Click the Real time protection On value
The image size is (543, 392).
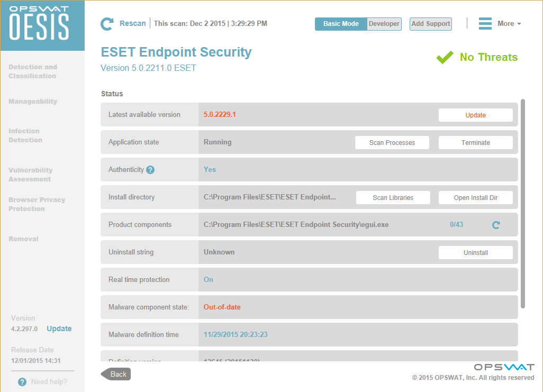209,279
